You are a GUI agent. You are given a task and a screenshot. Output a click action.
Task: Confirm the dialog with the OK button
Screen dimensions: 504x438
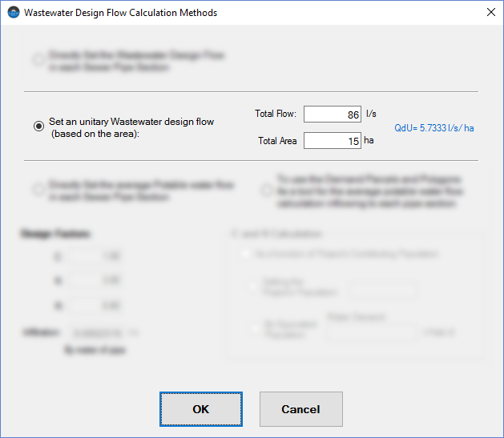click(201, 409)
